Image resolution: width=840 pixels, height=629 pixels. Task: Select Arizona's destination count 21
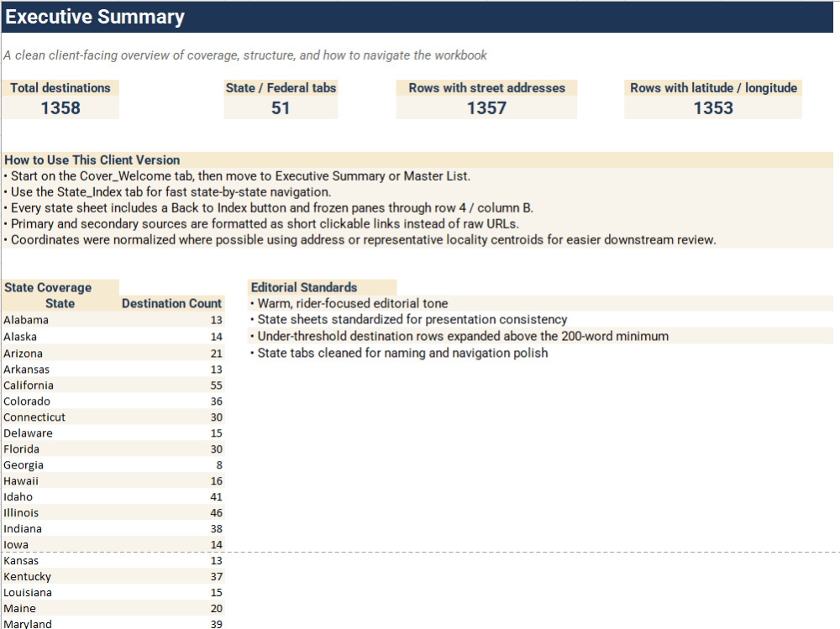(x=171, y=353)
